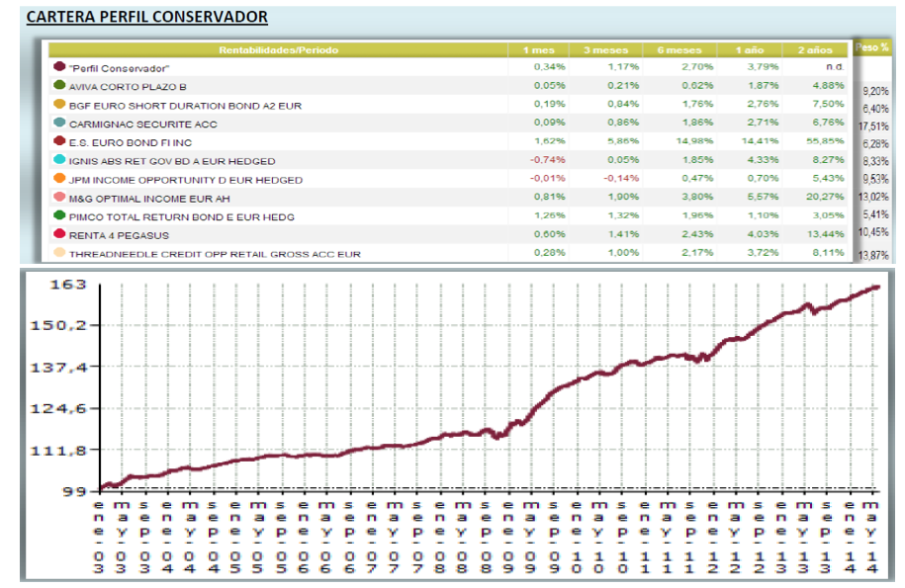The height and width of the screenshot is (588, 905).
Task: Click the "6 meses" column header
Action: pyautogui.click(x=679, y=50)
